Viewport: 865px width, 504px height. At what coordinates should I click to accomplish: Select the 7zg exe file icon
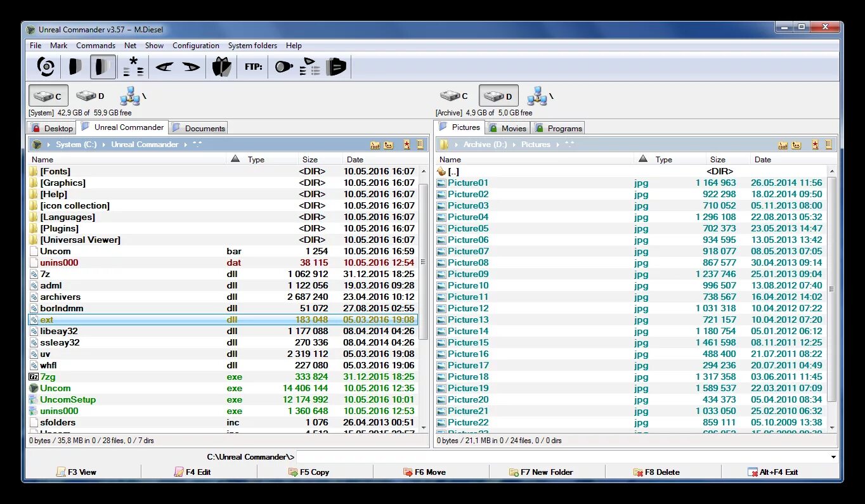[x=34, y=377]
